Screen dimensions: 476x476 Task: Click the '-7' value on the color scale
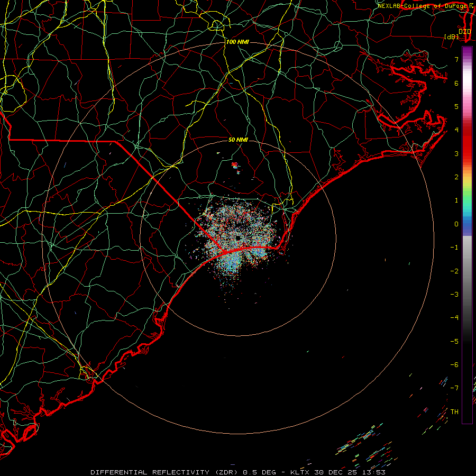(454, 388)
